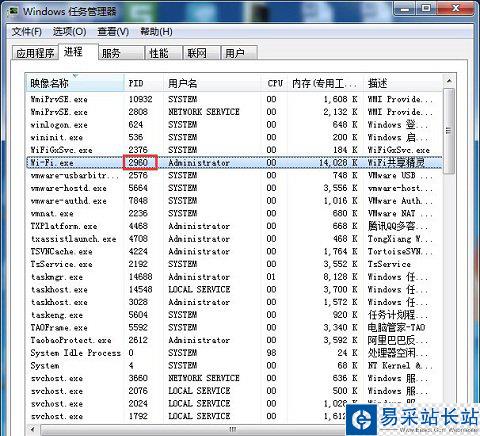Select the TsService.exe process
Screen dimensions: 480x436
(235, 264)
